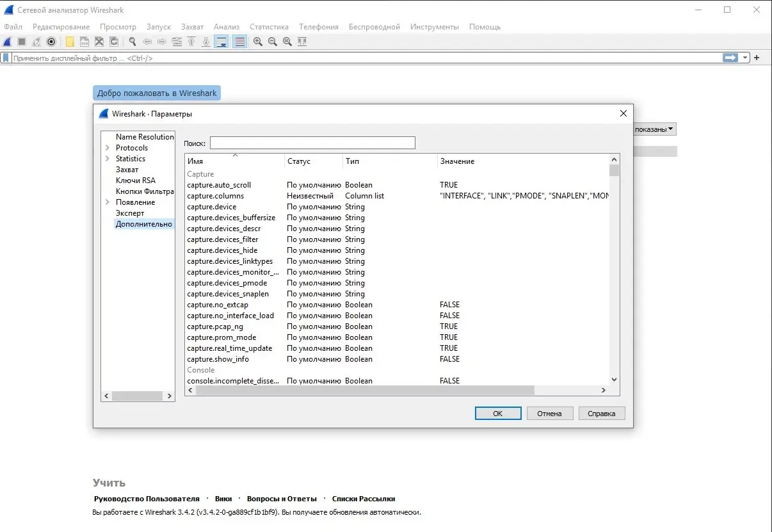Open the Телефония menu
The height and width of the screenshot is (532, 772).
318,27
